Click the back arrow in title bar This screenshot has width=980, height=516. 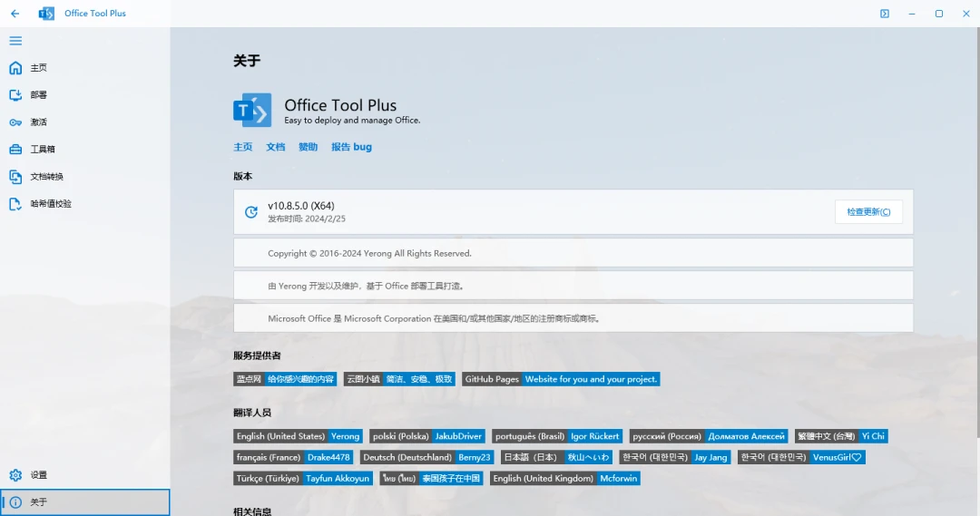coord(15,13)
